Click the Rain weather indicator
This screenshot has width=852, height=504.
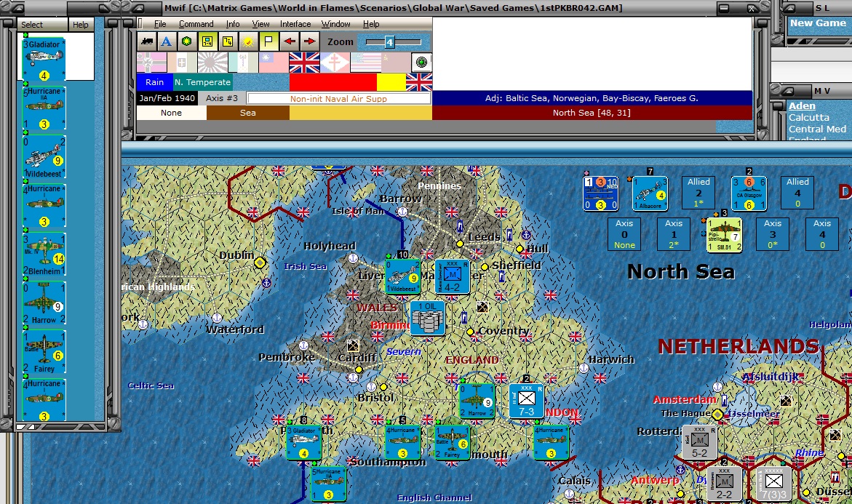tap(154, 82)
